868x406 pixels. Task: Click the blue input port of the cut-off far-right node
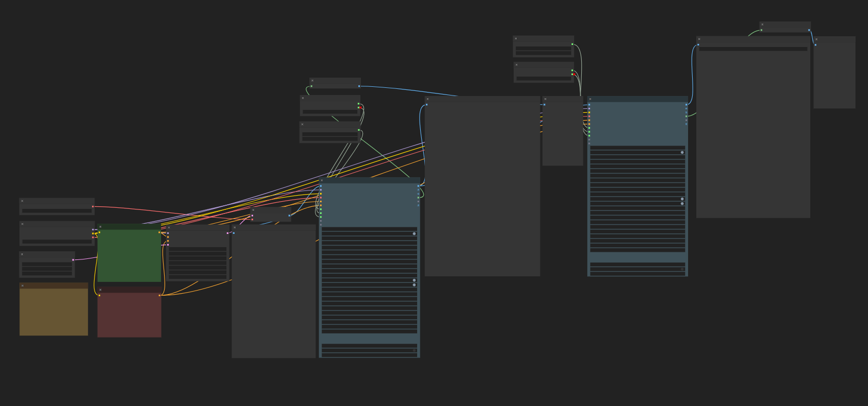[815, 45]
